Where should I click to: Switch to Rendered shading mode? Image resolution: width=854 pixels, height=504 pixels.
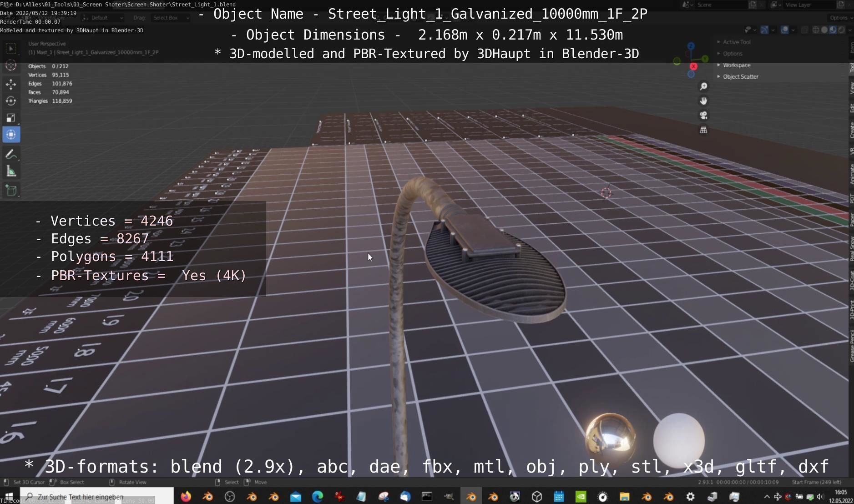[841, 30]
